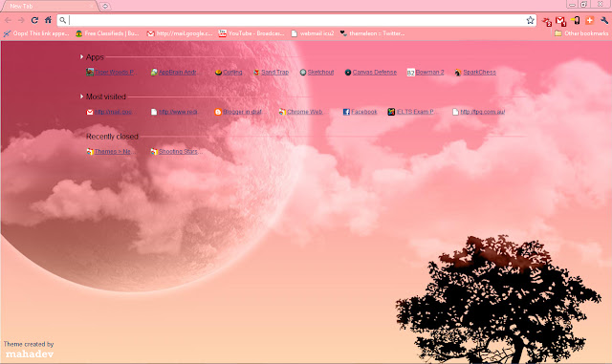
Task: Go back with the back arrow
Action: 8,20
